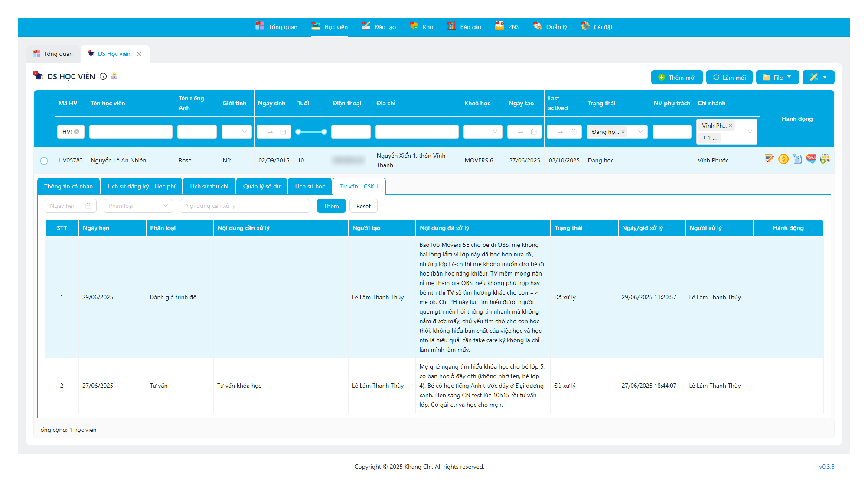
Task: Switch to Lịch sử thu chi tab
Action: point(209,186)
